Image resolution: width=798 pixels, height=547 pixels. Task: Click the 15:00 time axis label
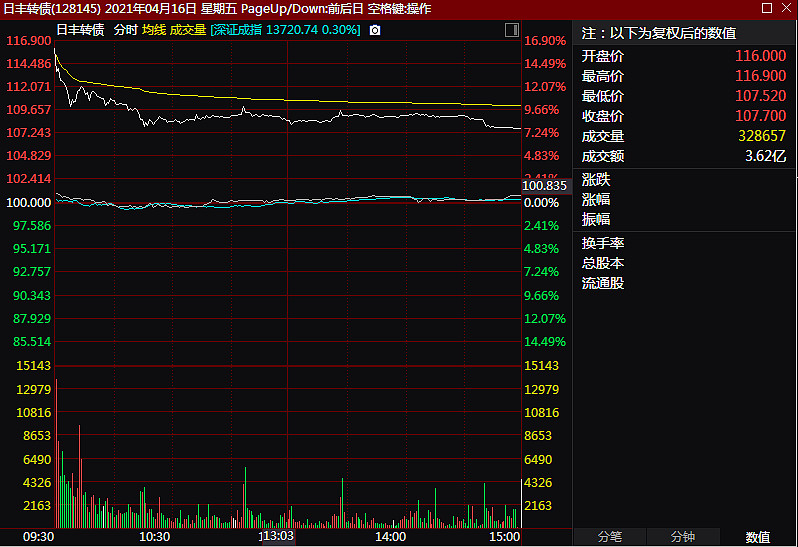504,537
